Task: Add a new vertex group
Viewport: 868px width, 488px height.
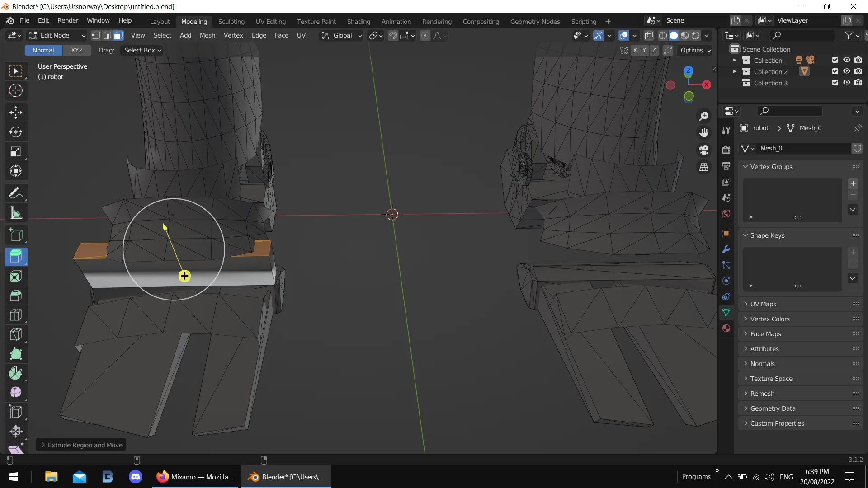Action: point(853,183)
